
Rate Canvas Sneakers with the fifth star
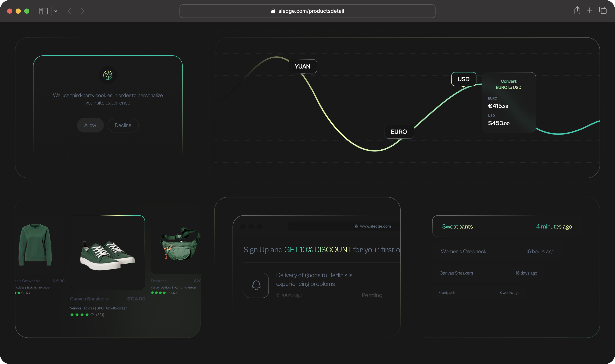click(92, 315)
